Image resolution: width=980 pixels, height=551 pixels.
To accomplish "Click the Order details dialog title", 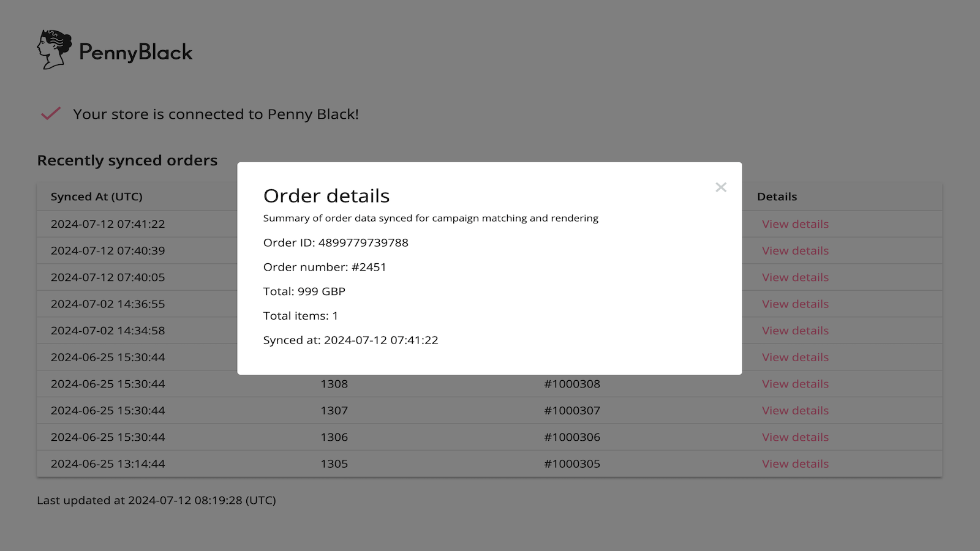I will pyautogui.click(x=326, y=195).
